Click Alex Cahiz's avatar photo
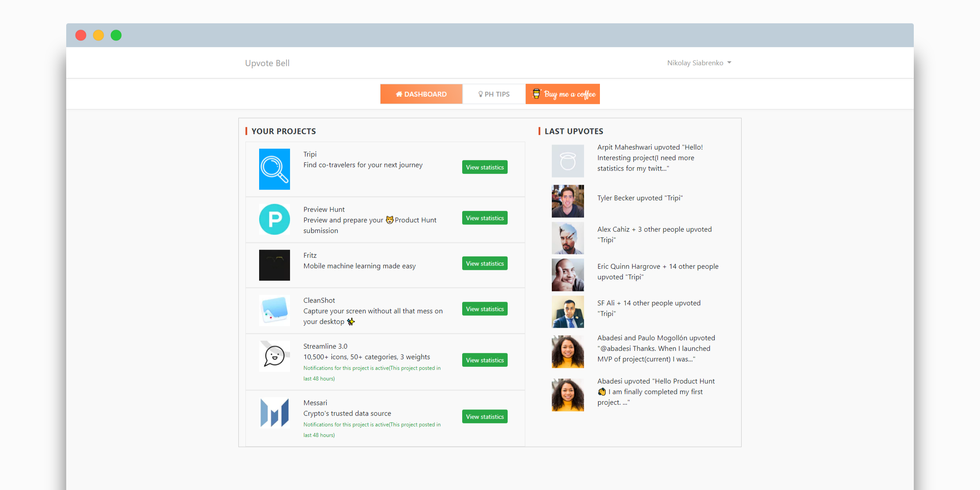 coord(568,238)
